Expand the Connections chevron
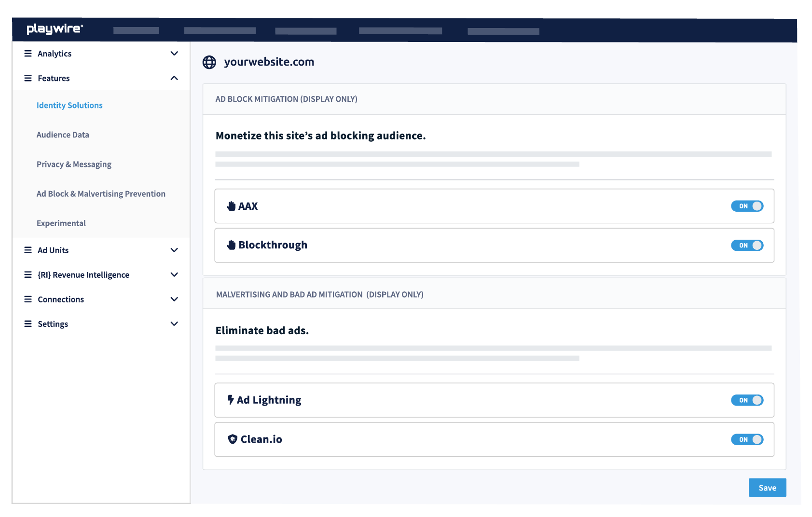This screenshot has width=812, height=517. coord(174,299)
